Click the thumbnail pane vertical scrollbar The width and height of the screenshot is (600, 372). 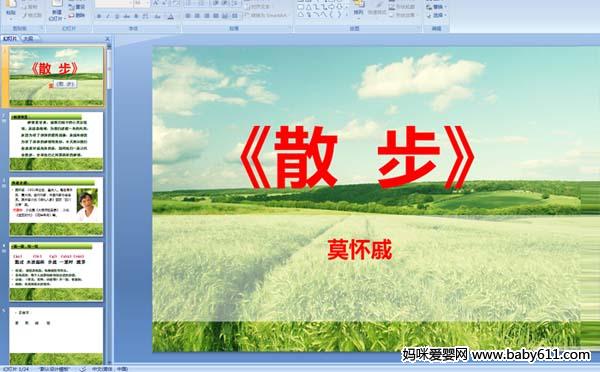point(109,203)
